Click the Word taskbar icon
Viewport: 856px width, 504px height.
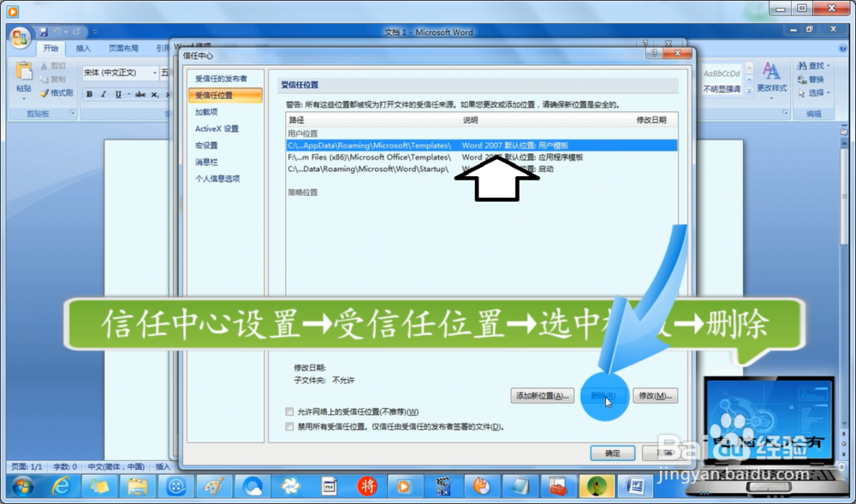pos(635,487)
